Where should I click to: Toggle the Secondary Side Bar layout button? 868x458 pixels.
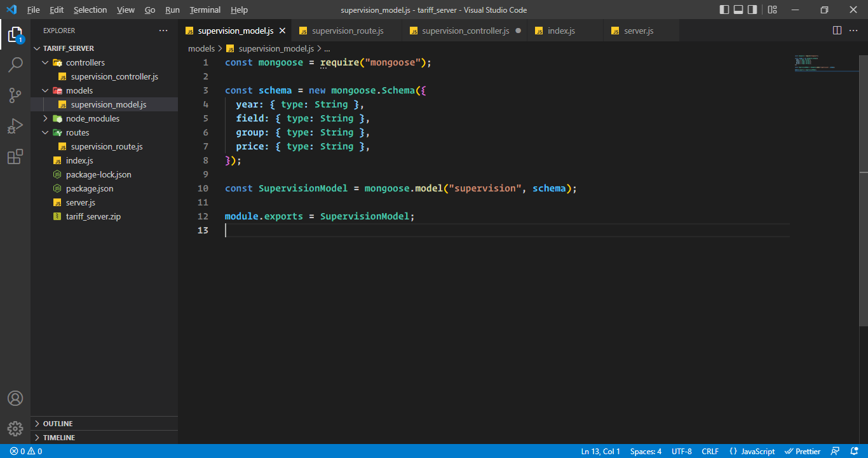[752, 10]
